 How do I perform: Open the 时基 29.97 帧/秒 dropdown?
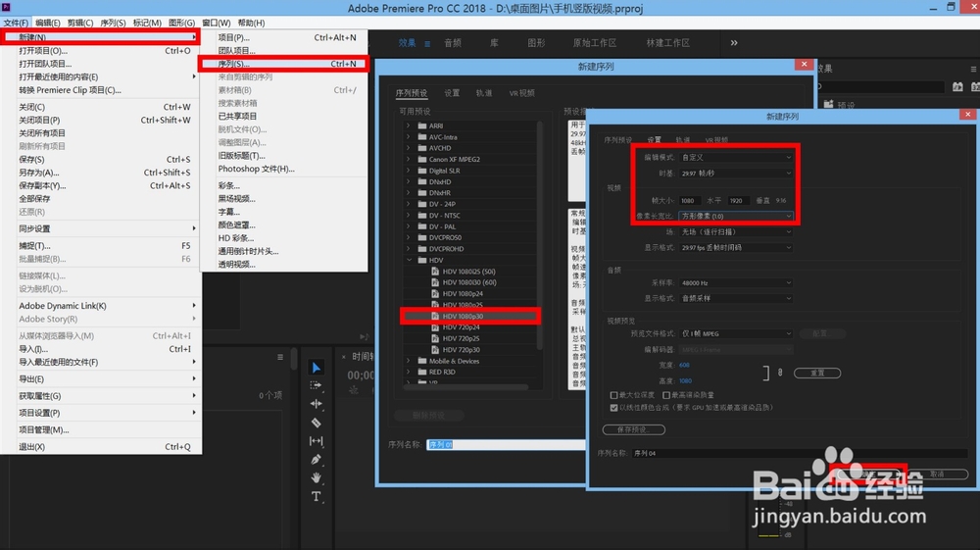(x=736, y=174)
